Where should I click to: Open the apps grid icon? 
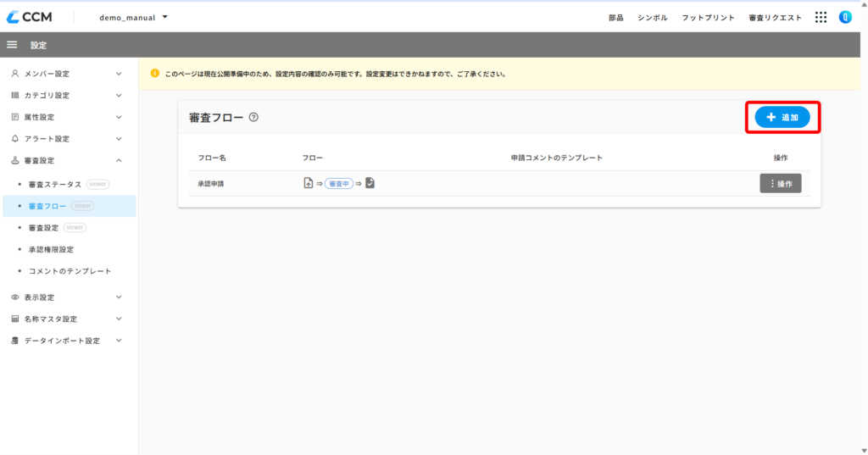coord(821,17)
